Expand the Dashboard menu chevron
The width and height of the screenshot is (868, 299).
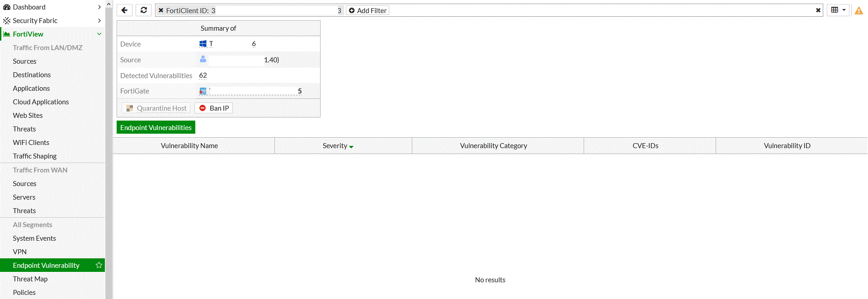point(99,7)
